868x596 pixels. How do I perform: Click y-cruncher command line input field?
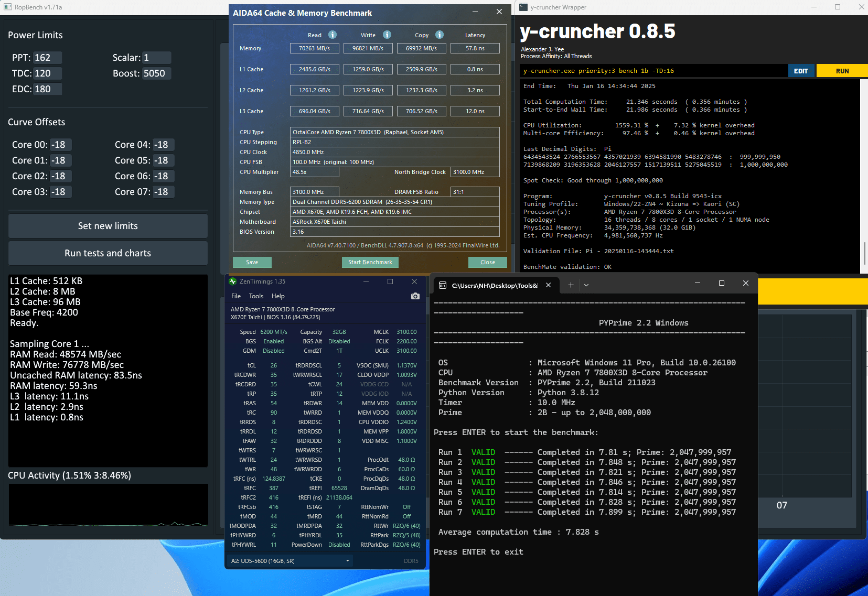pos(654,71)
